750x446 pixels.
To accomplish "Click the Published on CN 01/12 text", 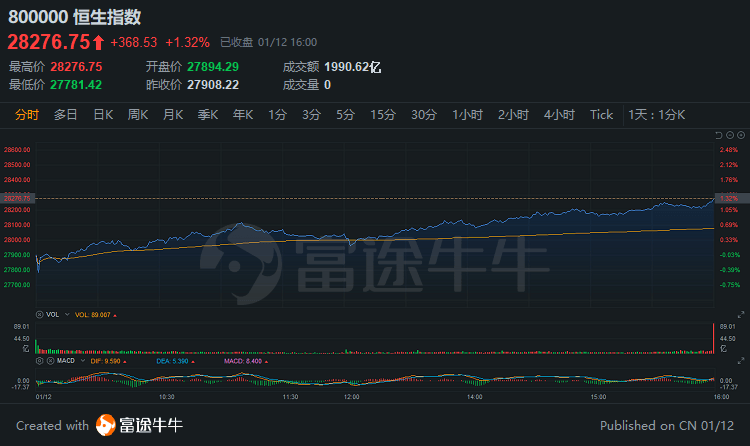I will (667, 425).
